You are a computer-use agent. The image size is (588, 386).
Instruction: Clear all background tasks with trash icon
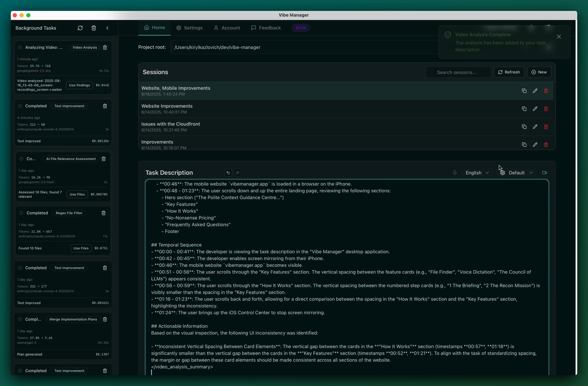point(94,28)
